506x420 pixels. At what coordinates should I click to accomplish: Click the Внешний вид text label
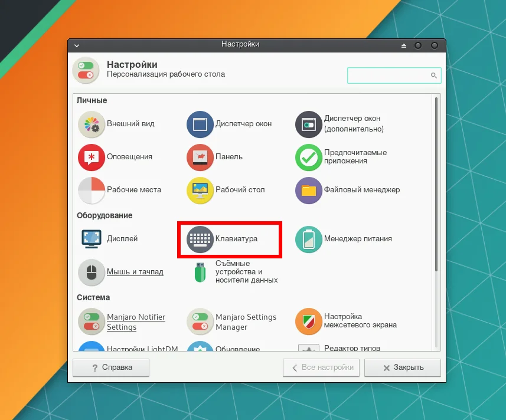tap(130, 123)
